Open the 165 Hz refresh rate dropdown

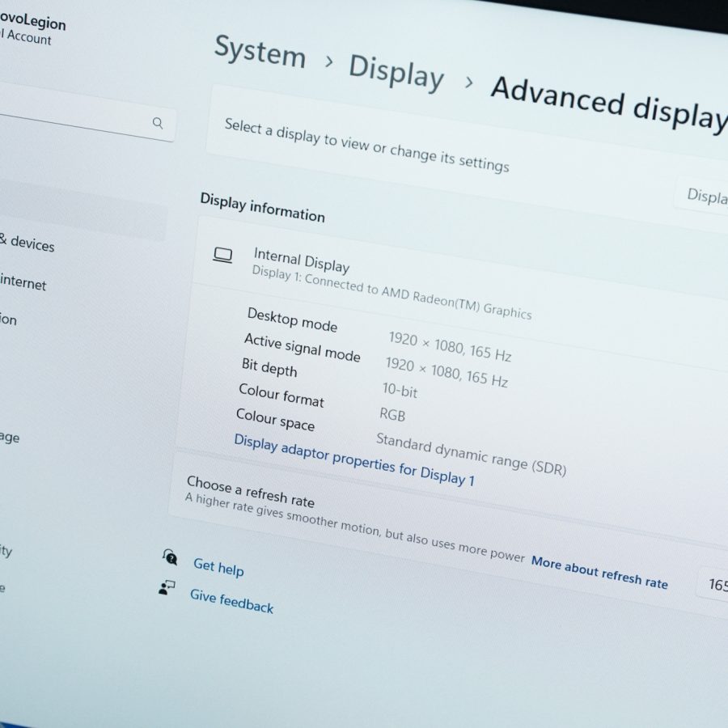tap(713, 585)
